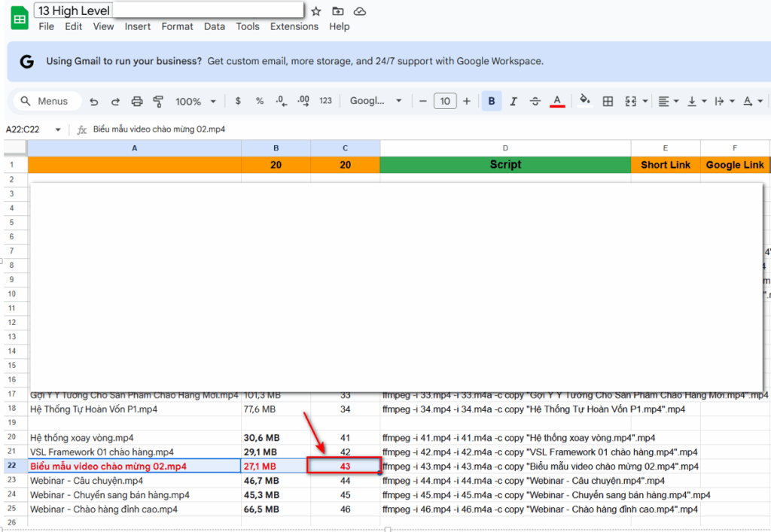Open text rotation dropdown
Viewport: 771px width, 532px height.
[752, 101]
